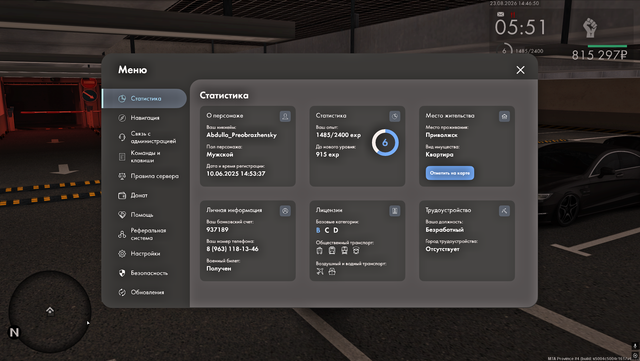Click the Команды и клавиши list icon

[x=122, y=156]
